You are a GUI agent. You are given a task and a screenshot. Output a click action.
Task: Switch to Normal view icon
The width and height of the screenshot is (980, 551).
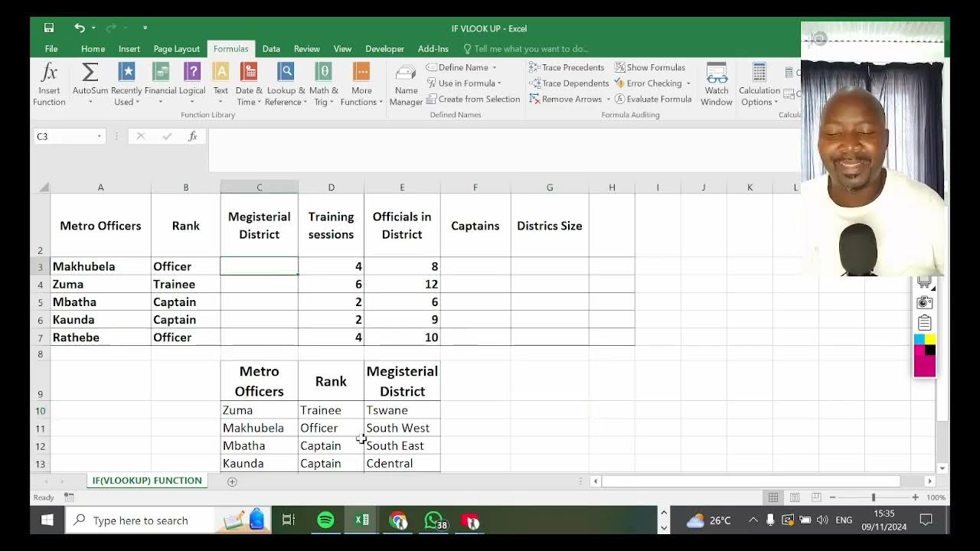(x=773, y=497)
